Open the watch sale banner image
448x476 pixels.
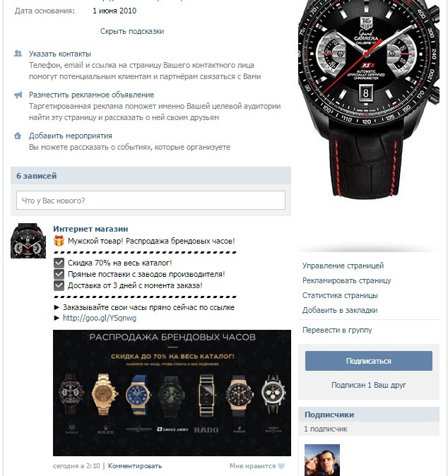[x=172, y=393]
